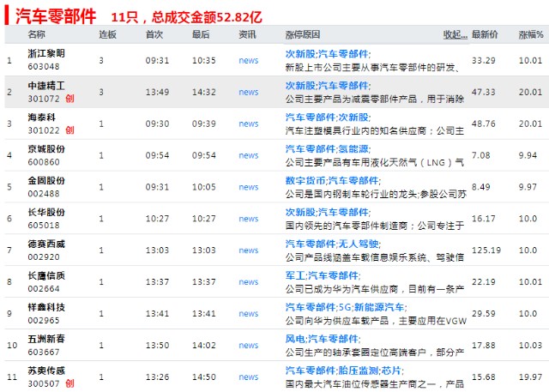The height and width of the screenshot is (392, 549).
Task: Open the news link for 浙江黎明
Action: [x=249, y=61]
